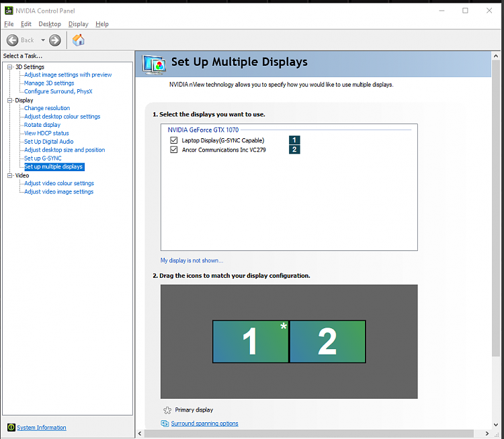This screenshot has width=504, height=439.
Task: Select display 2 icon in arrangement area
Action: (x=327, y=342)
